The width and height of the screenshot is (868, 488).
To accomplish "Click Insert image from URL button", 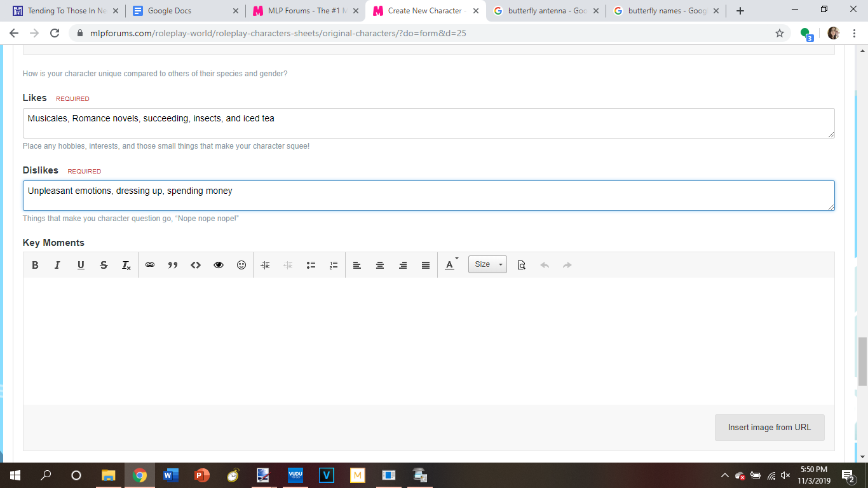I will [770, 428].
